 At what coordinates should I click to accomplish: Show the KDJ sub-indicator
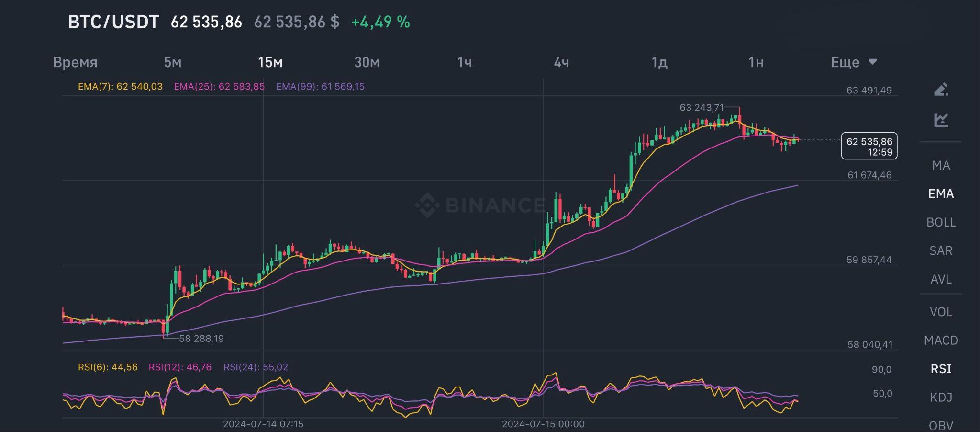[x=941, y=397]
